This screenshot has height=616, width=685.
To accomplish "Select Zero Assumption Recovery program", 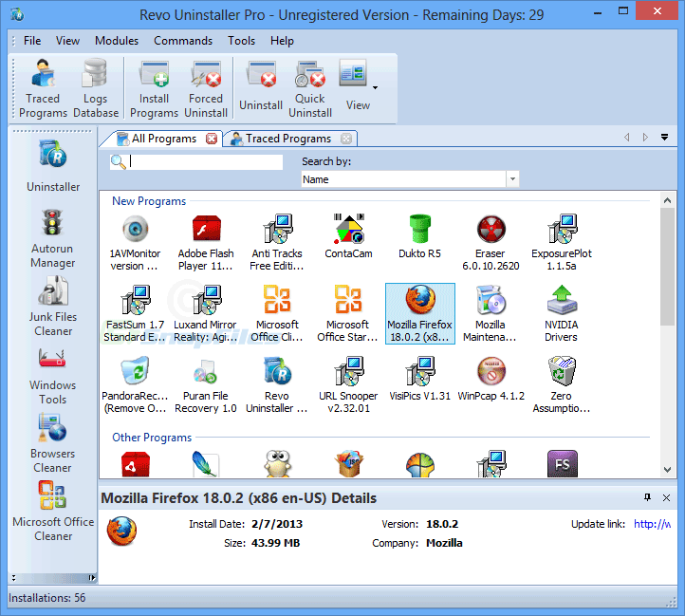I will click(x=562, y=384).
